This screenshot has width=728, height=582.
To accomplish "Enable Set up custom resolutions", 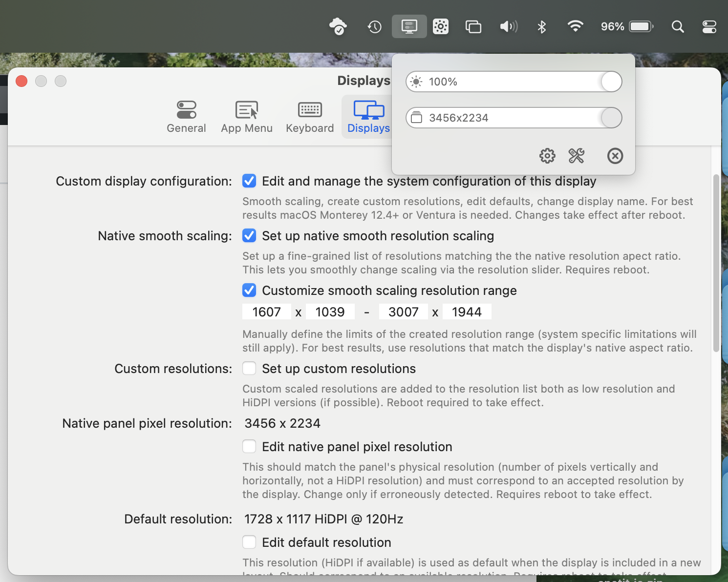I will [249, 368].
